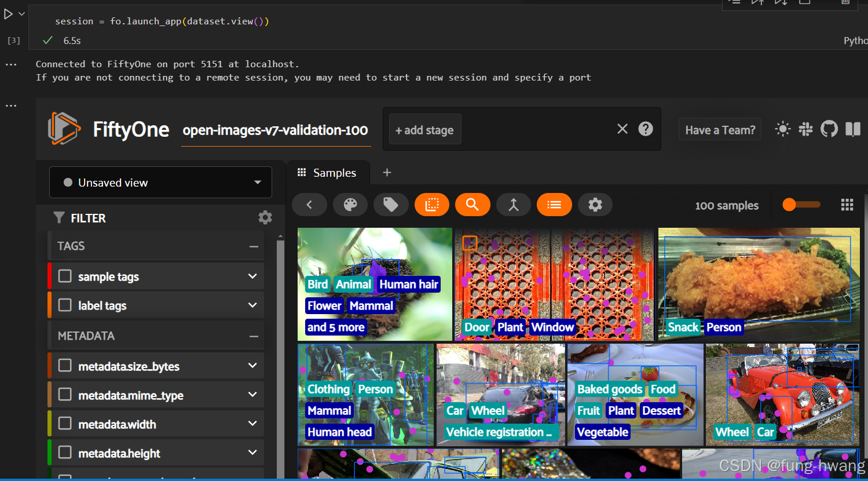
Task: Check the metadata.size_bytes checkbox
Action: (65, 365)
